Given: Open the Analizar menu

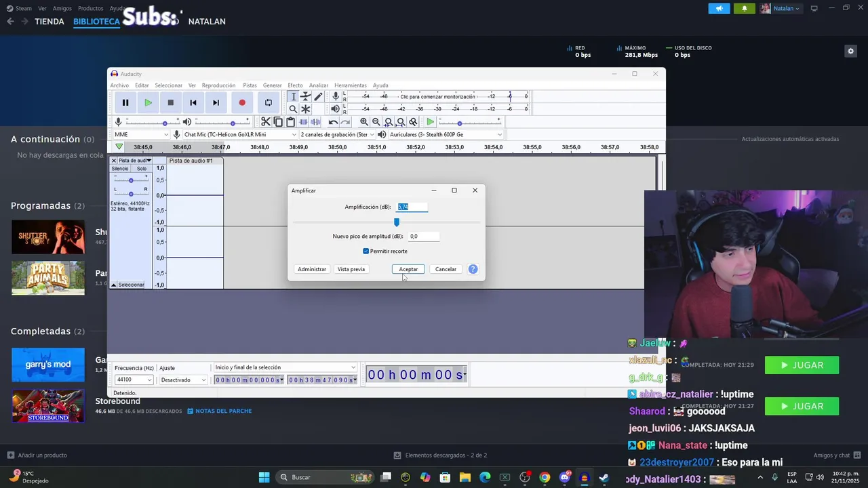Looking at the screenshot, I should 319,85.
